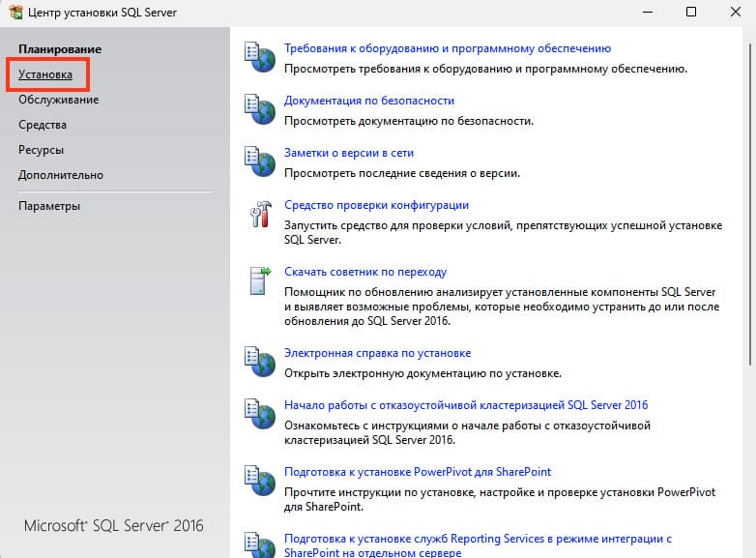Click Скачать советник по переходу link
This screenshot has width=756, height=558.
coord(365,272)
